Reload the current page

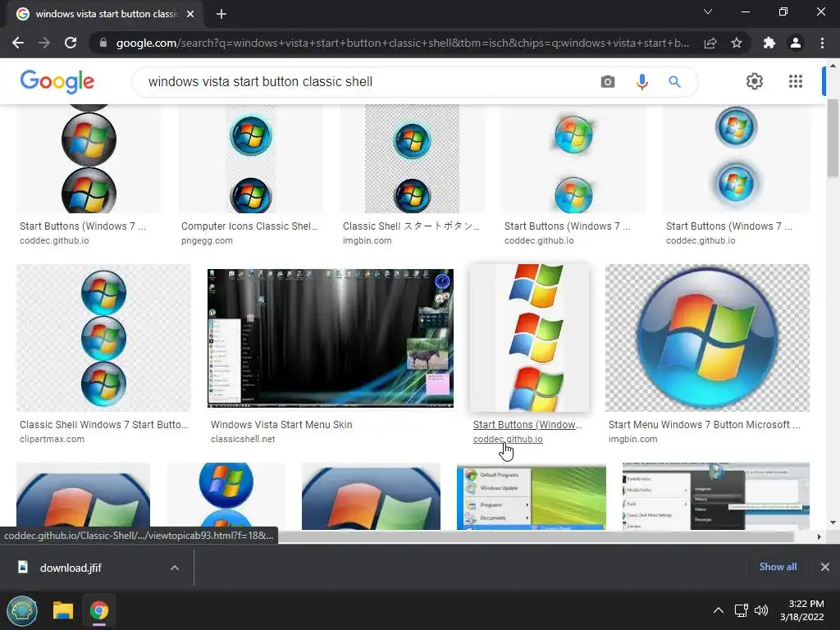(x=71, y=43)
